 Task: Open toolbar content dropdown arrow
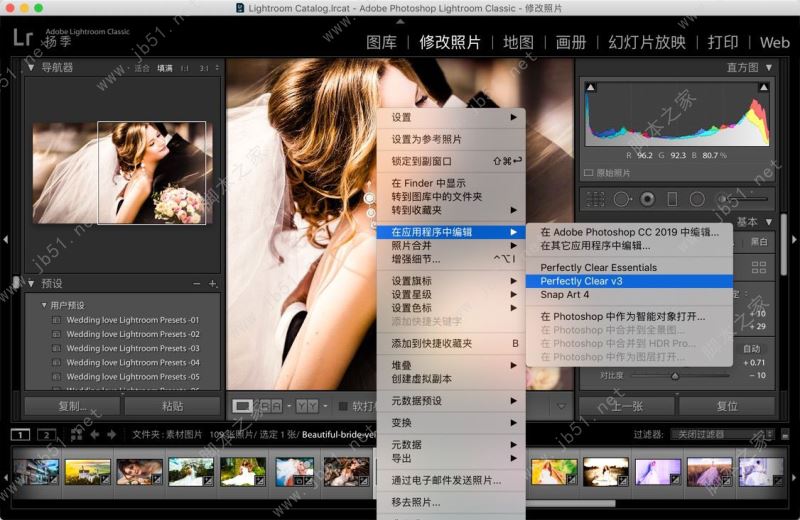pos(561,407)
